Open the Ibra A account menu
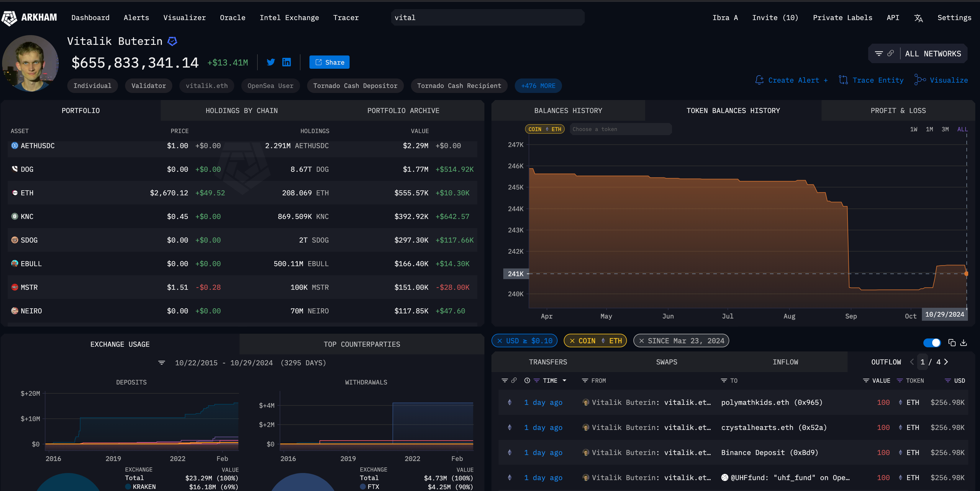This screenshot has width=980, height=491. click(725, 17)
